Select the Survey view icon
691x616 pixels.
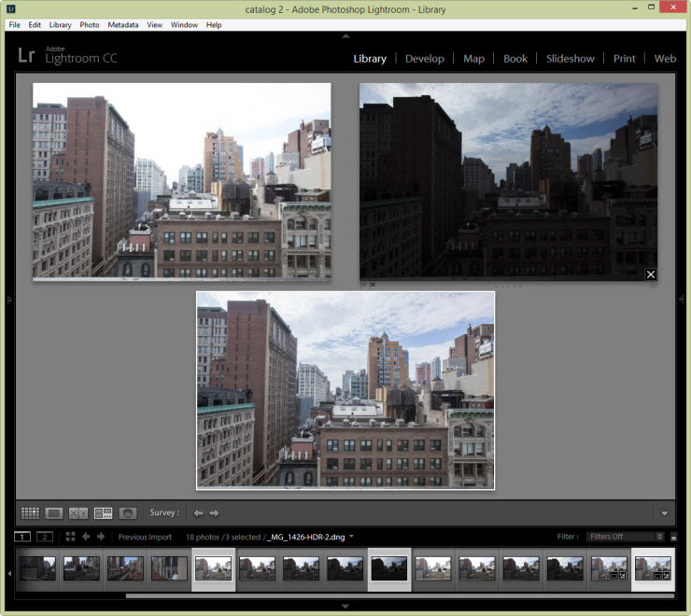[x=103, y=512]
